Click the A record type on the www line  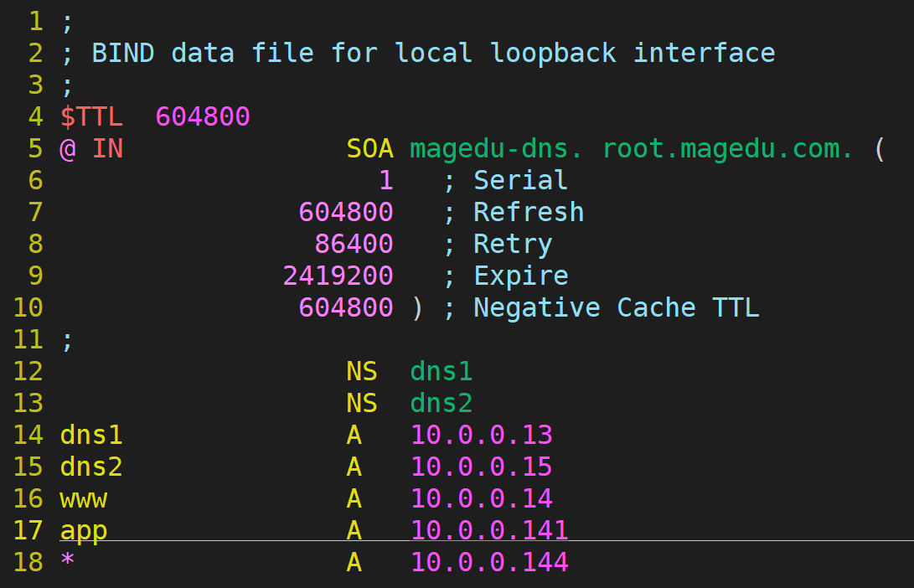click(x=354, y=498)
